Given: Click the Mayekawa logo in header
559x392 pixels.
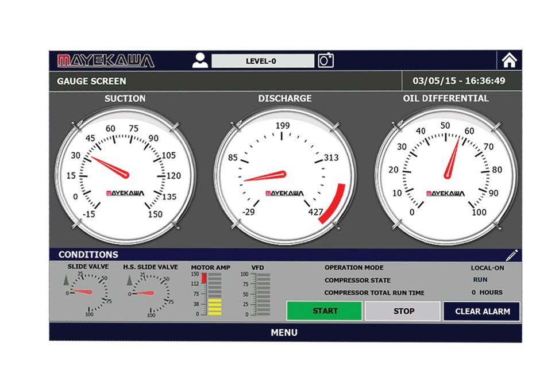Looking at the screenshot, I should (x=106, y=60).
